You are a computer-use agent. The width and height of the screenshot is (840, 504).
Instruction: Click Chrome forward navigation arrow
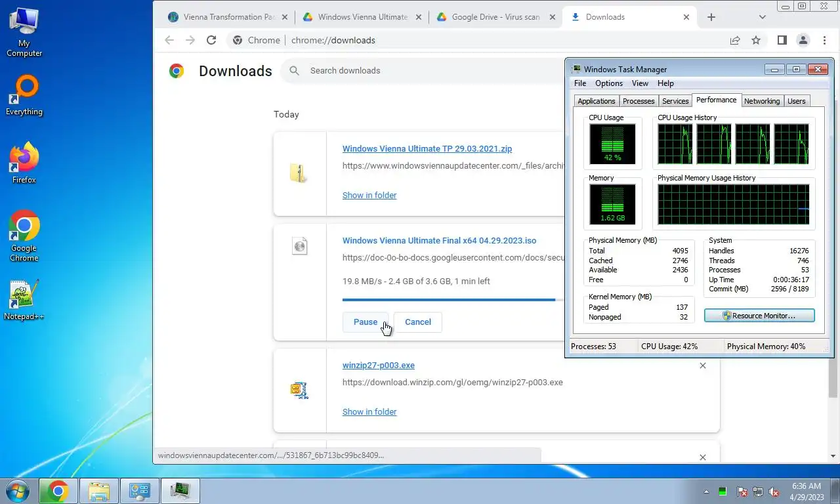pyautogui.click(x=190, y=40)
